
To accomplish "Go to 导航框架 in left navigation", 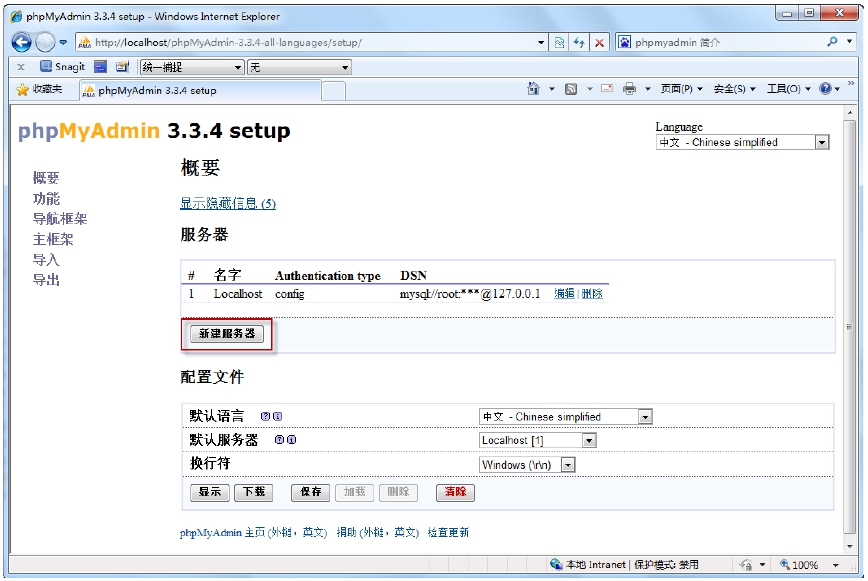I will (60, 219).
